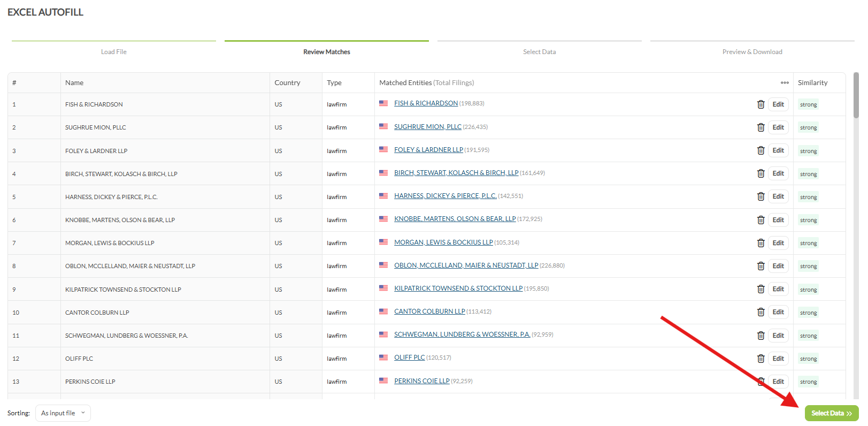Delete the FISH & RICHARDSON match with trash icon

[761, 104]
